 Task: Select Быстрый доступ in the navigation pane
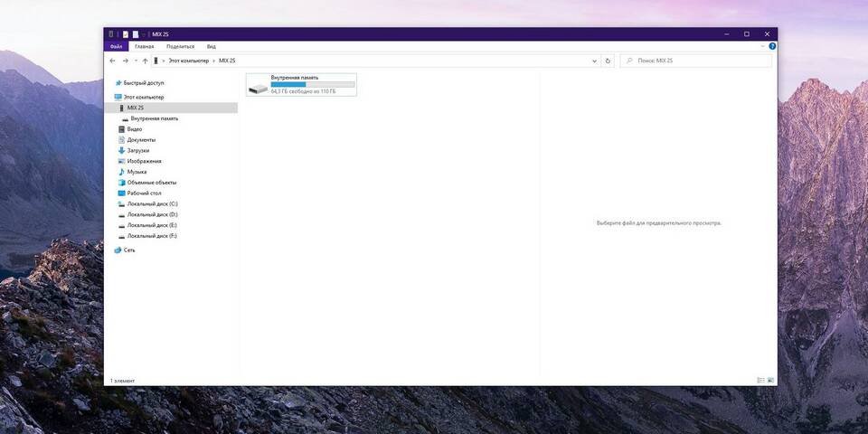[x=143, y=82]
